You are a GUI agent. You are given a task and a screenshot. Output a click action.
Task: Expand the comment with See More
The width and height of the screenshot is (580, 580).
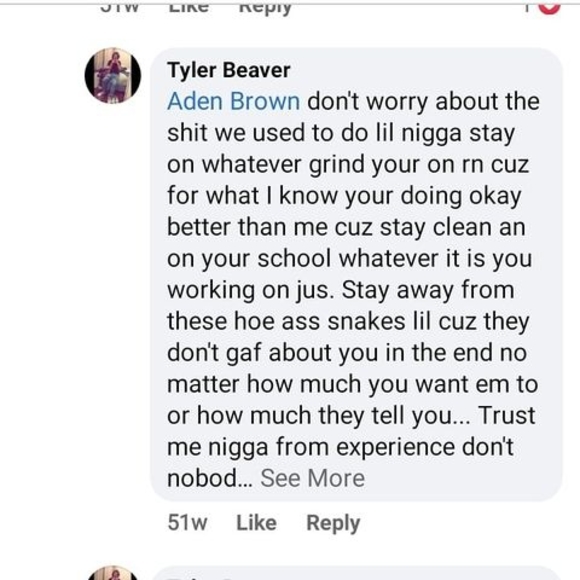tap(313, 478)
